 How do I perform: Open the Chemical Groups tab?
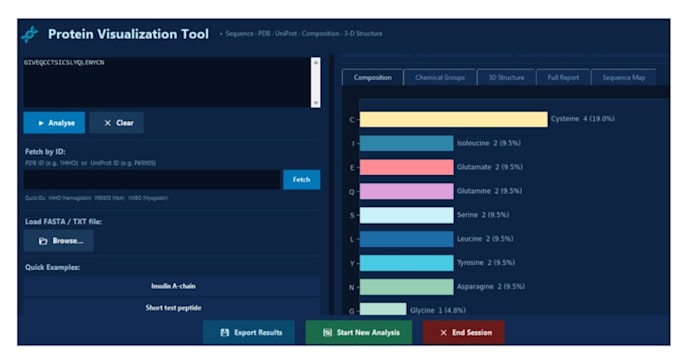pos(440,78)
